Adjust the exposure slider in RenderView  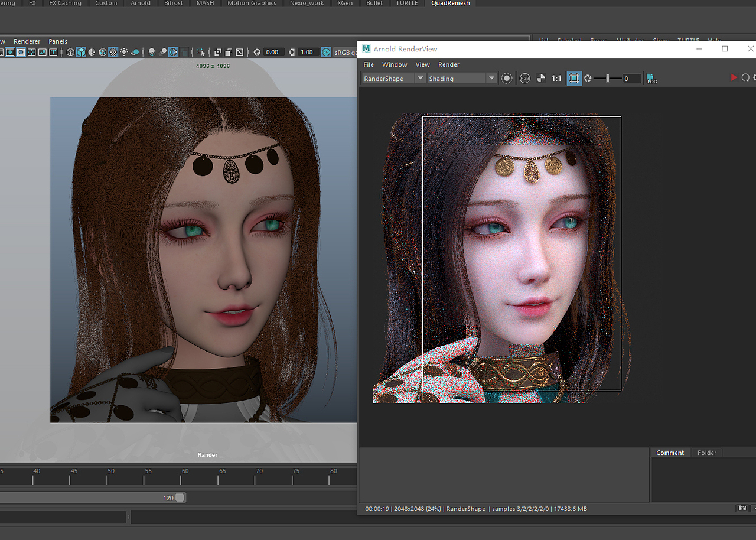pos(607,79)
